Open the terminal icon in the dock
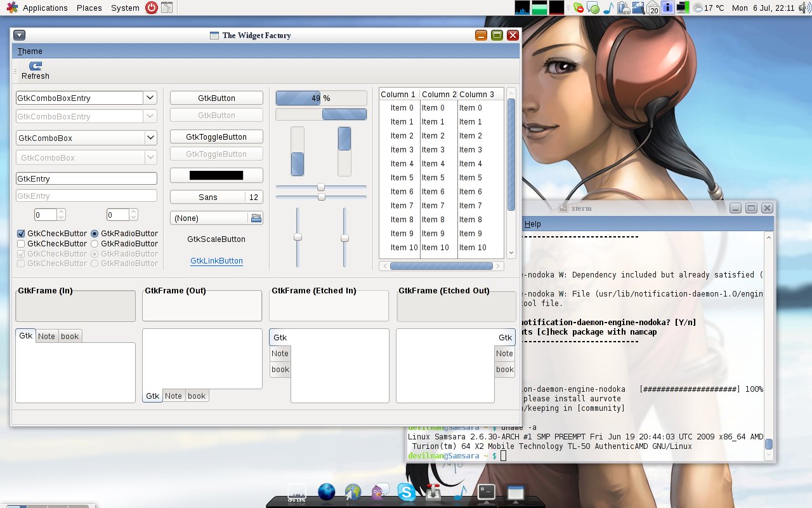This screenshot has height=508, width=812. pyautogui.click(x=487, y=492)
